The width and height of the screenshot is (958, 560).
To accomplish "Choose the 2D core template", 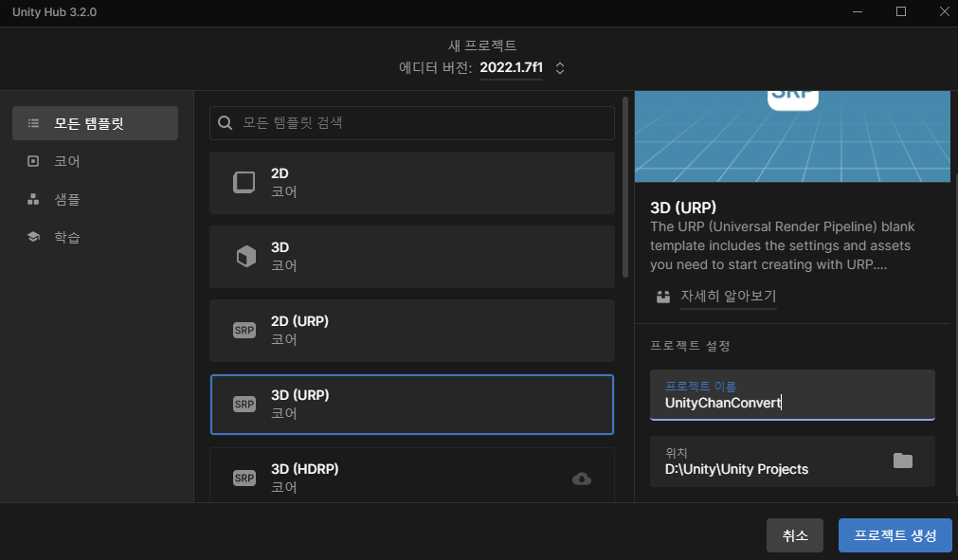I will [412, 183].
